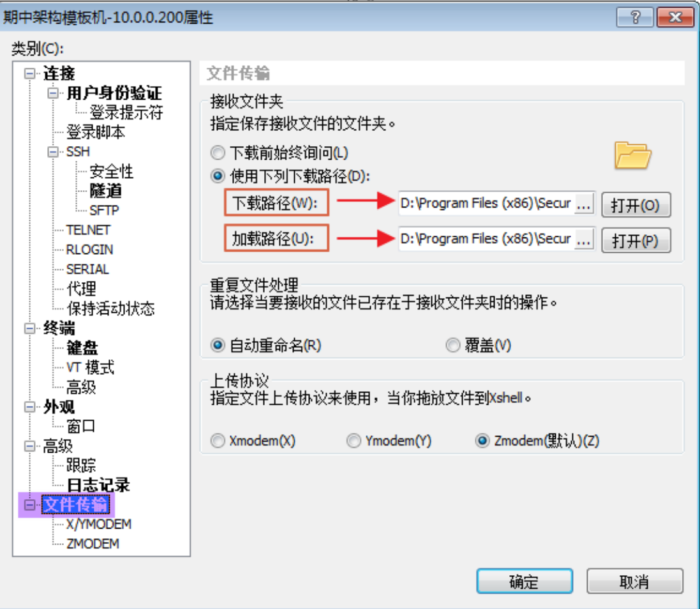Click the 取消 button

coord(634,581)
